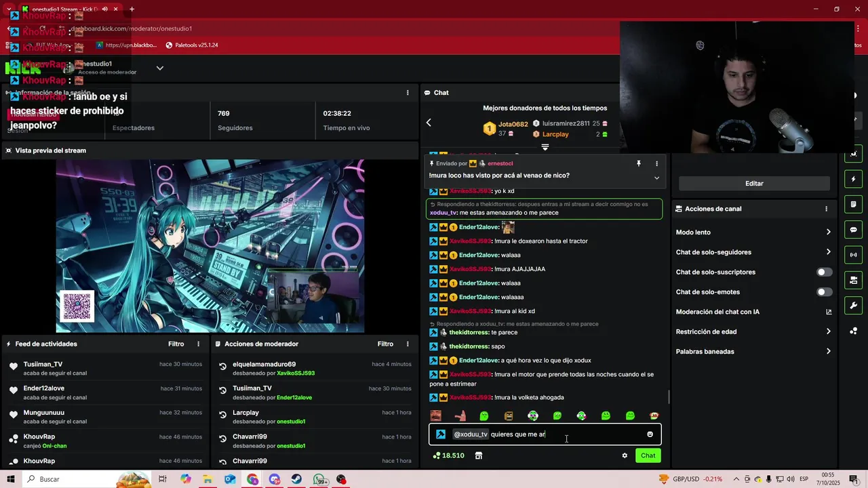
Task: Collapse the top donors leaderboard arrow
Action: pyautogui.click(x=545, y=147)
